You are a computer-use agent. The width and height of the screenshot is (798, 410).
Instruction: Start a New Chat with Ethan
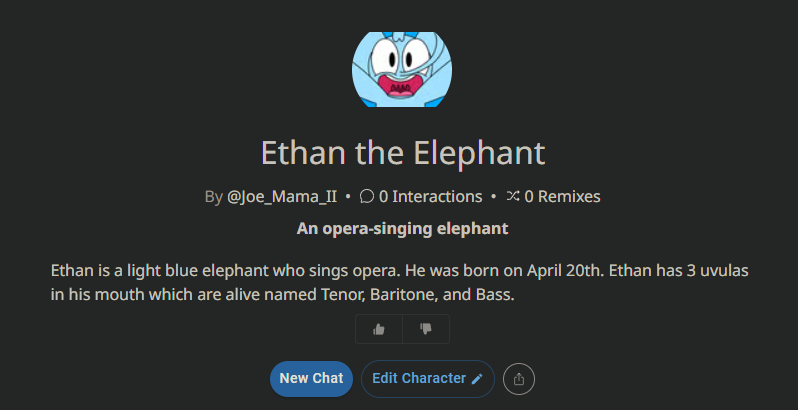311,379
